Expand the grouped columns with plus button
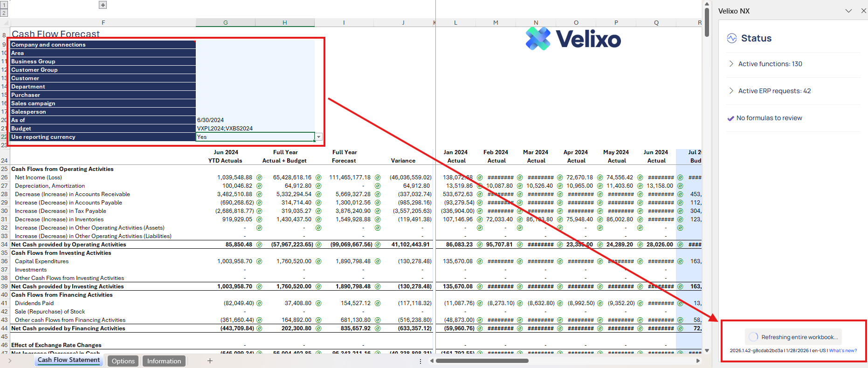 click(x=103, y=5)
